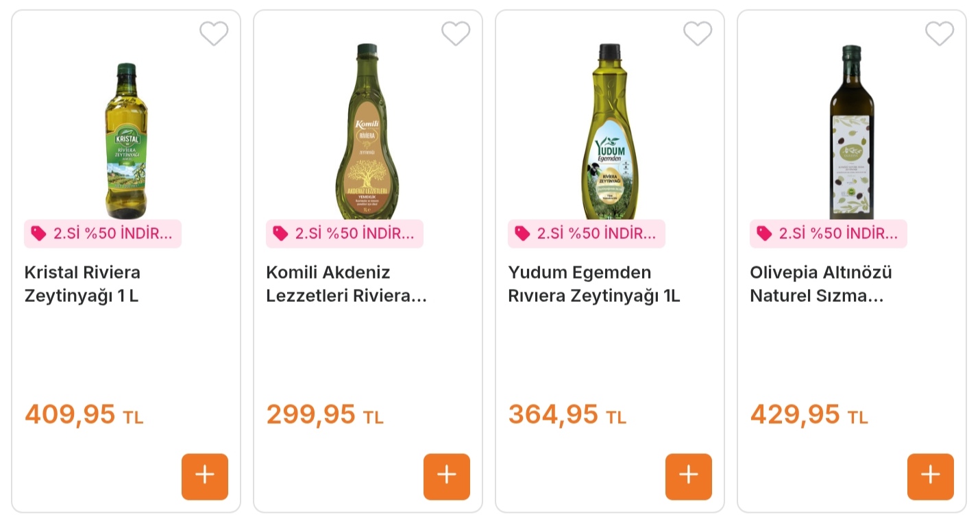Click the discount tag on Kristal card
The width and height of the screenshot is (980, 532).
(103, 233)
